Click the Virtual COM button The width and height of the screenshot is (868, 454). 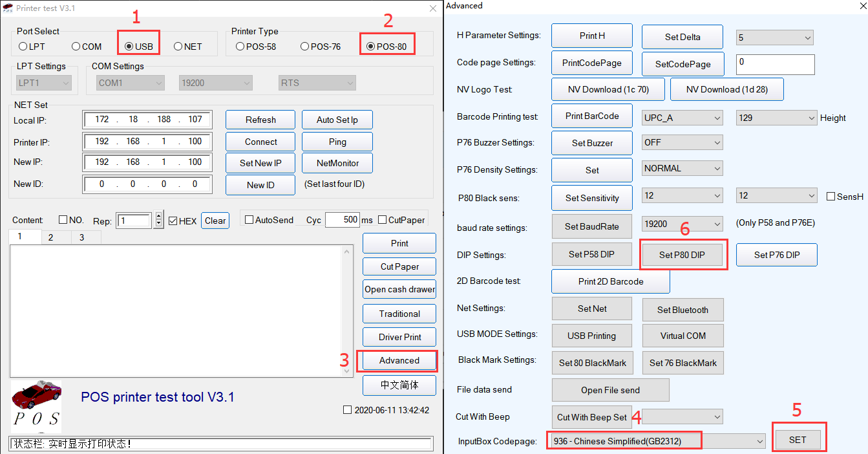pos(683,336)
